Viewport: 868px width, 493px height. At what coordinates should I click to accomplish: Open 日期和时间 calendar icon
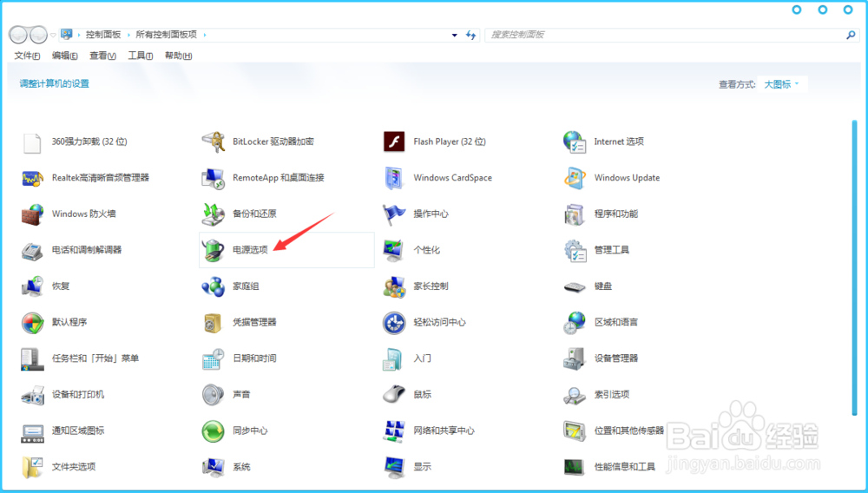click(x=214, y=358)
